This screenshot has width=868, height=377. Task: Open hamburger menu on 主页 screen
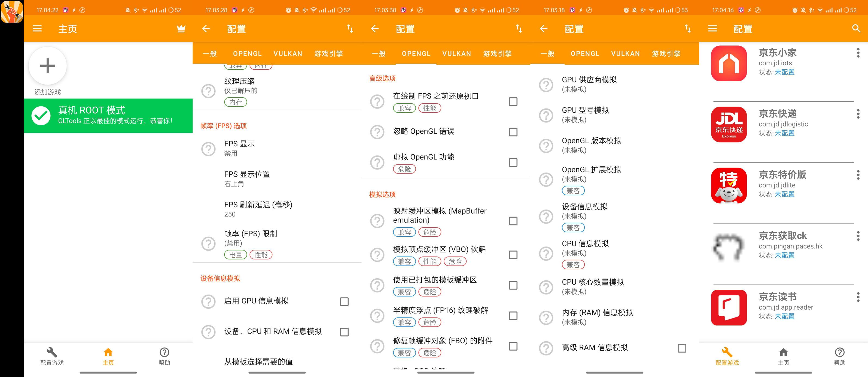point(37,29)
